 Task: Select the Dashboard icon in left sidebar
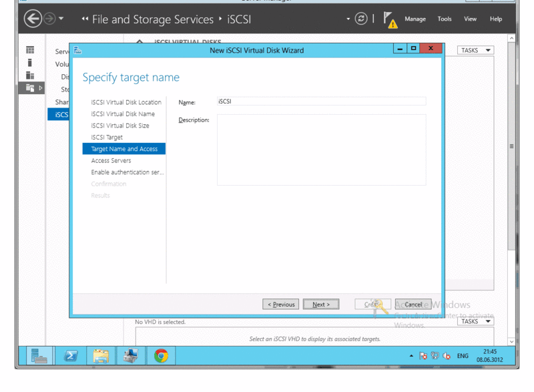[30, 50]
